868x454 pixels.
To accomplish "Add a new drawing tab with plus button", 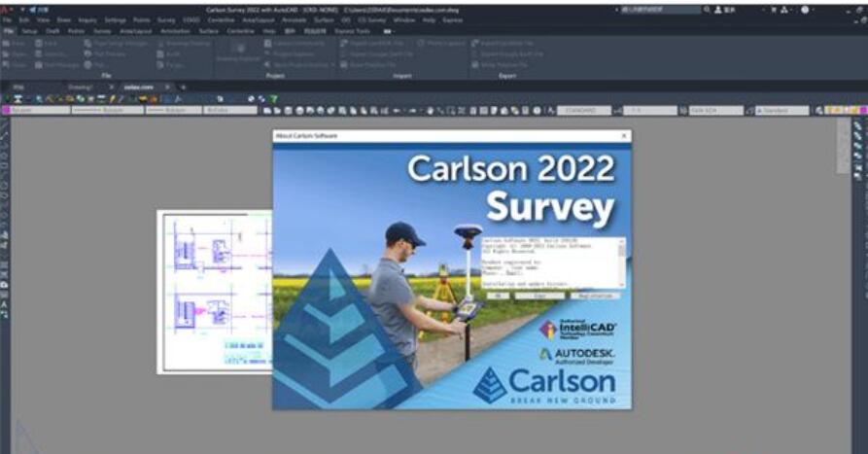I will pyautogui.click(x=184, y=87).
